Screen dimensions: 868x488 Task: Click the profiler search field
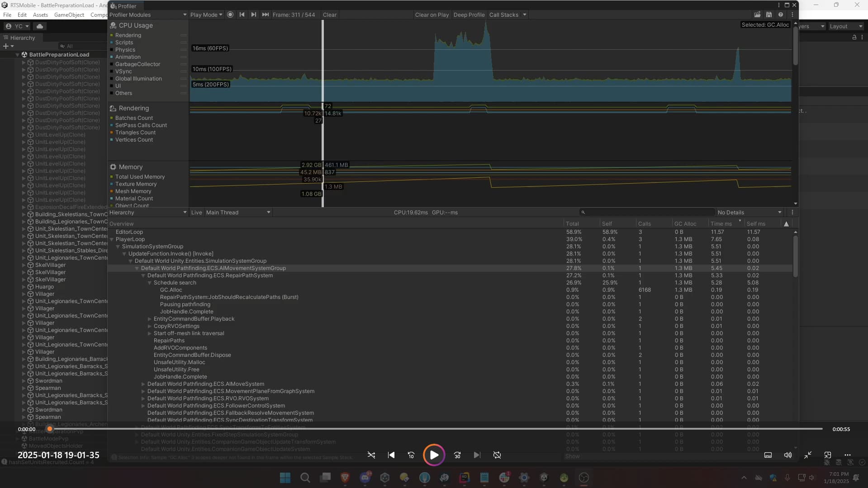pyautogui.click(x=647, y=212)
